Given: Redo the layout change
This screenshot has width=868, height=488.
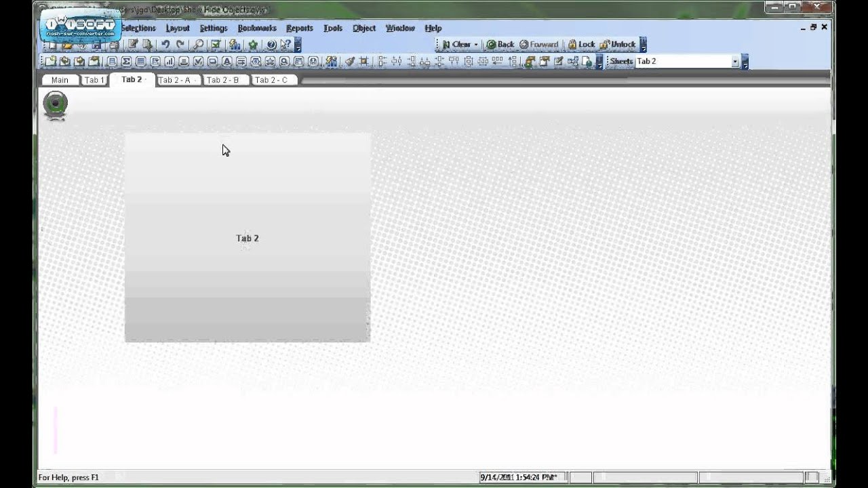Looking at the screenshot, I should [x=180, y=45].
